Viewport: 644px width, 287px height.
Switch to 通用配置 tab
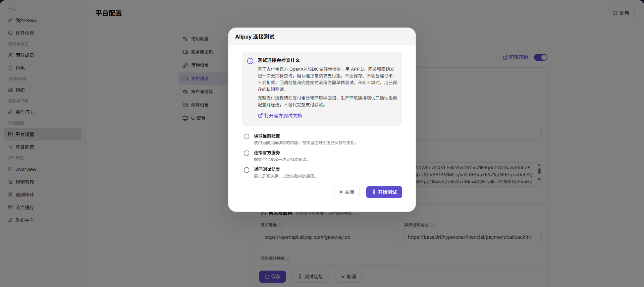pos(203,39)
